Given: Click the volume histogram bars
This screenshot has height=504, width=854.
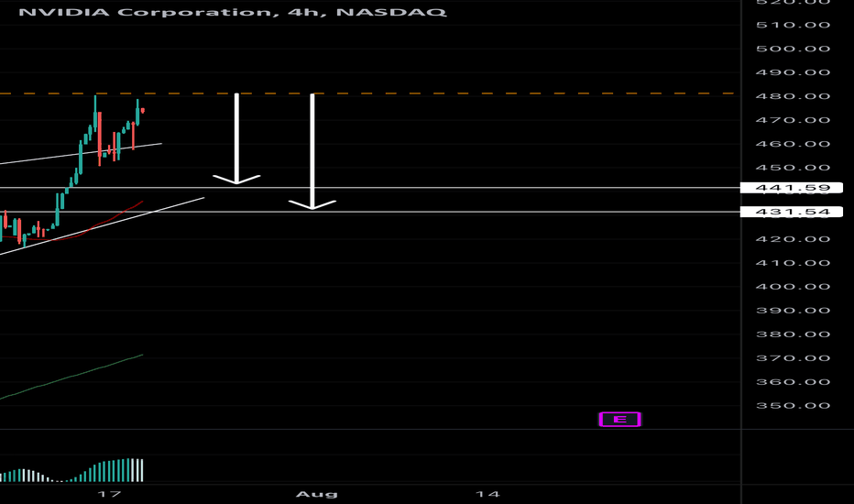Looking at the screenshot, I should 71,471.
